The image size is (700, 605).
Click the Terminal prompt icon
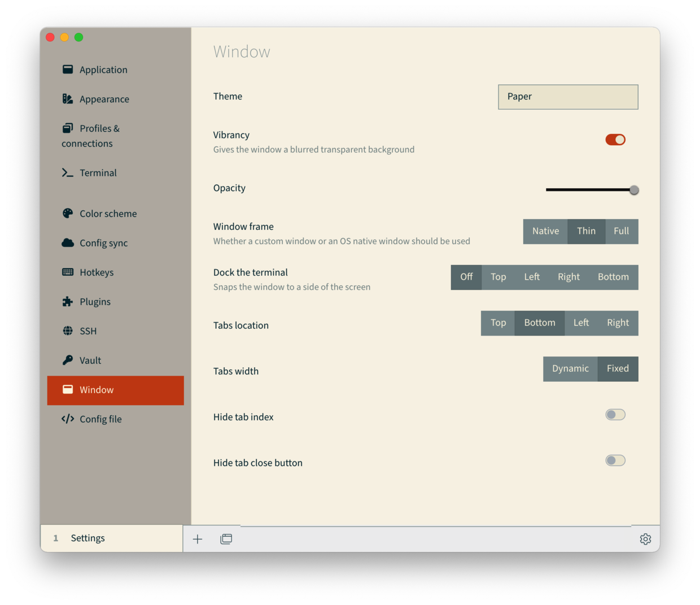tap(68, 173)
